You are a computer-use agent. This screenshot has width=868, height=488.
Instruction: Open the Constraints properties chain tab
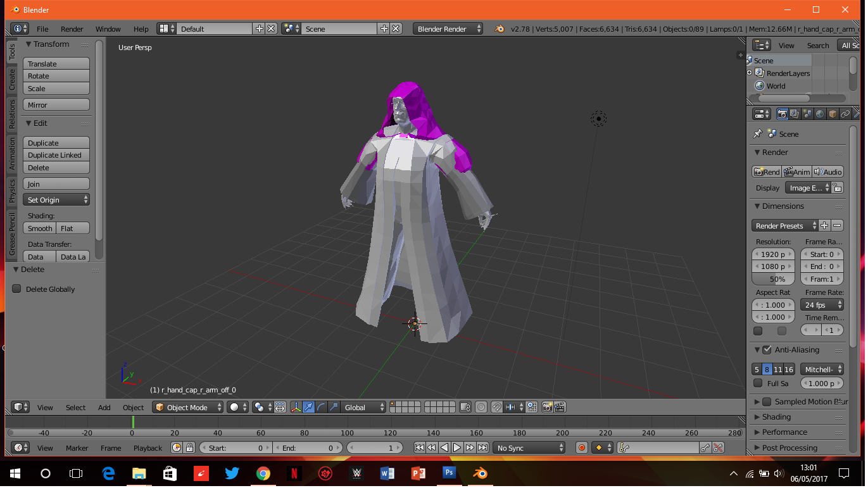coord(845,115)
